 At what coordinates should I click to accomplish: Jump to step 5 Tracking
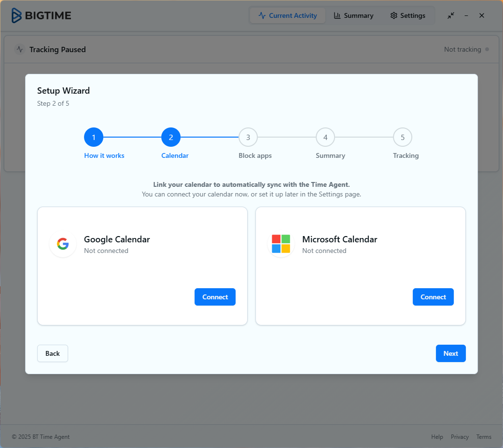coord(403,138)
